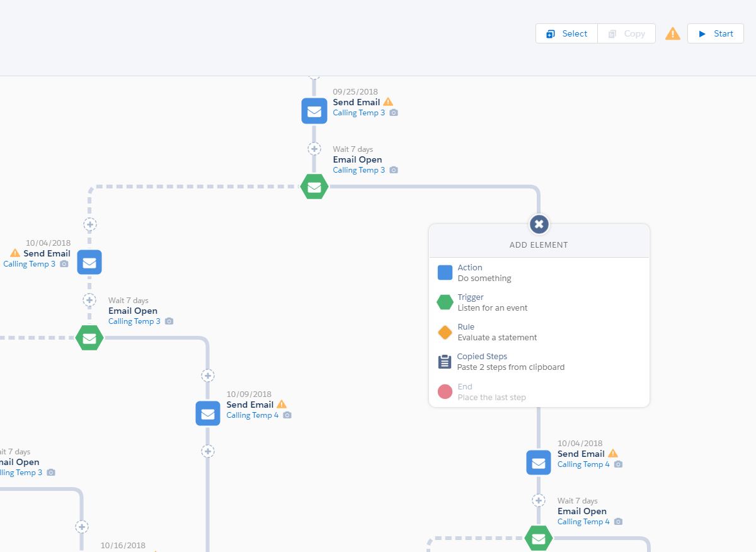
Task: Click the green Email Open trigger below 09/25 email
Action: coord(314,187)
